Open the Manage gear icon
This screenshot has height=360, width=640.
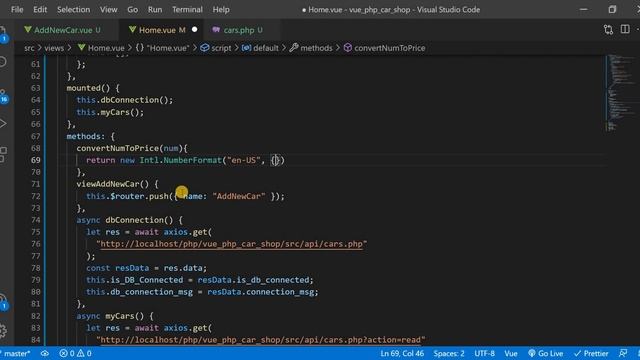[x=3, y=331]
